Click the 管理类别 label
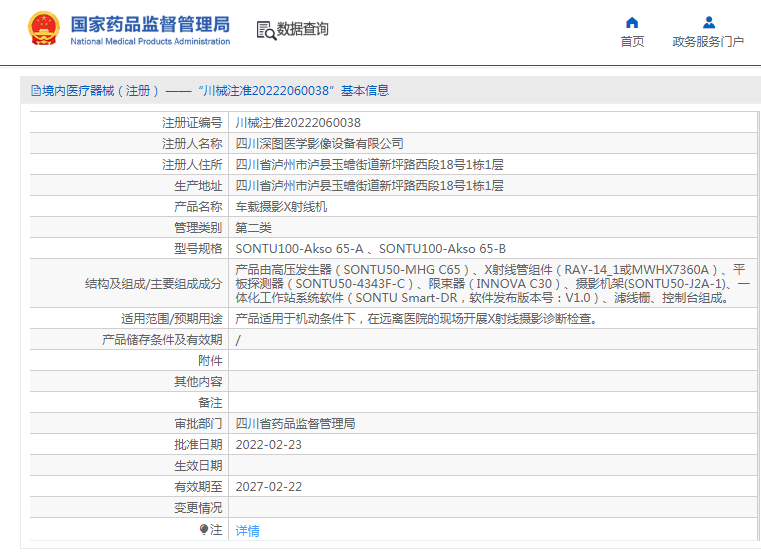Image resolution: width=761 pixels, height=552 pixels. click(198, 228)
